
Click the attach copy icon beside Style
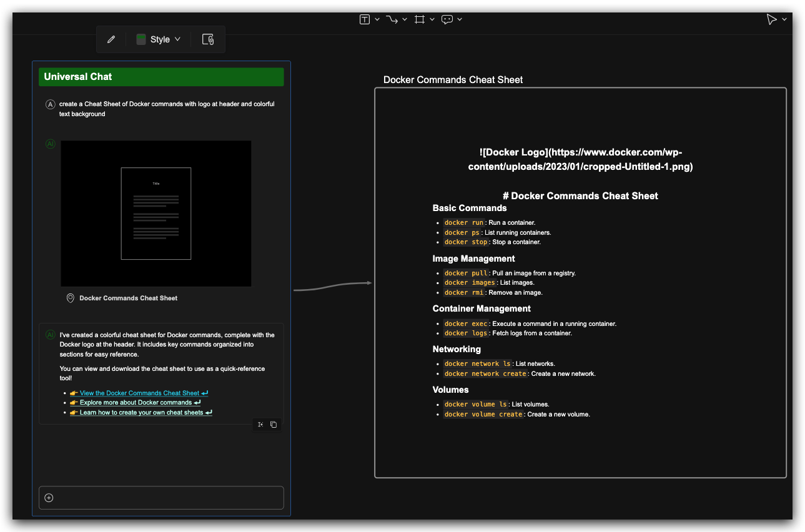point(208,39)
